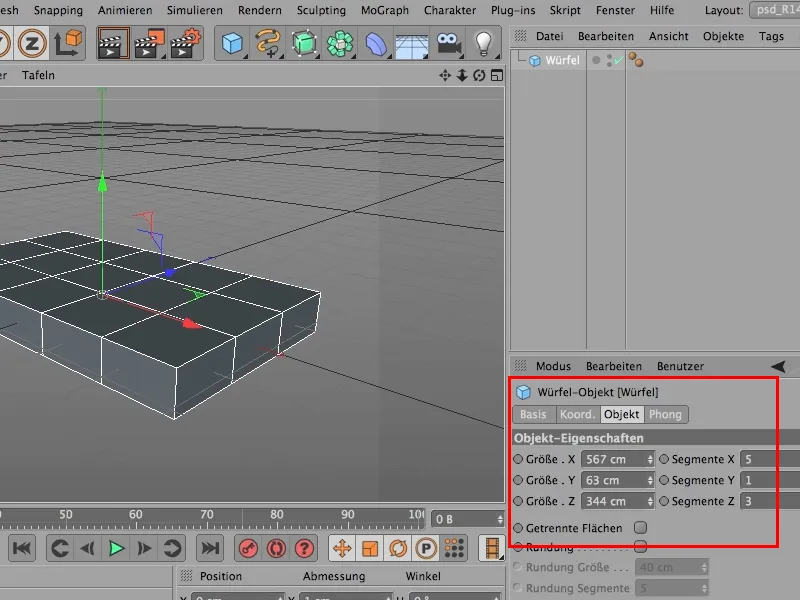Click the viewport zoom arrows icon
The width and height of the screenshot is (800, 600).
tap(462, 76)
